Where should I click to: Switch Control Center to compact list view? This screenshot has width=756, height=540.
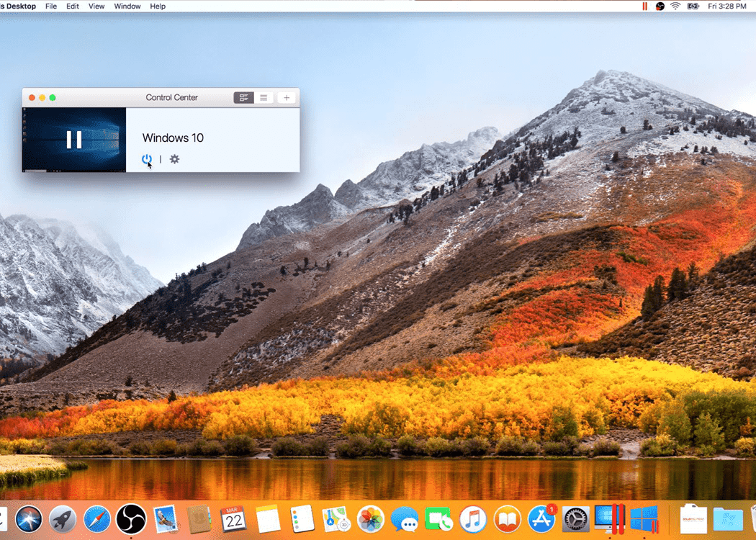click(x=264, y=98)
